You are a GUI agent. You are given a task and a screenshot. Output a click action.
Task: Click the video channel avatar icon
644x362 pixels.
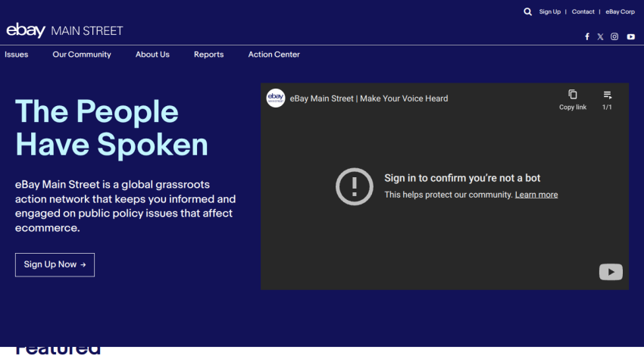(276, 98)
